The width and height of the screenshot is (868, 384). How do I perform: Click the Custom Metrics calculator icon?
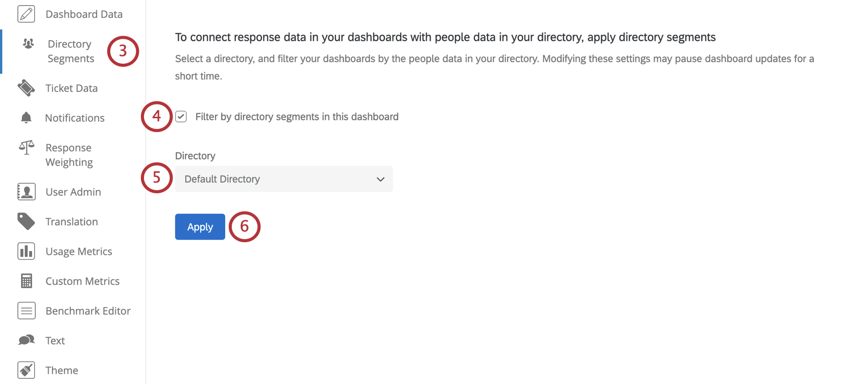tap(26, 281)
